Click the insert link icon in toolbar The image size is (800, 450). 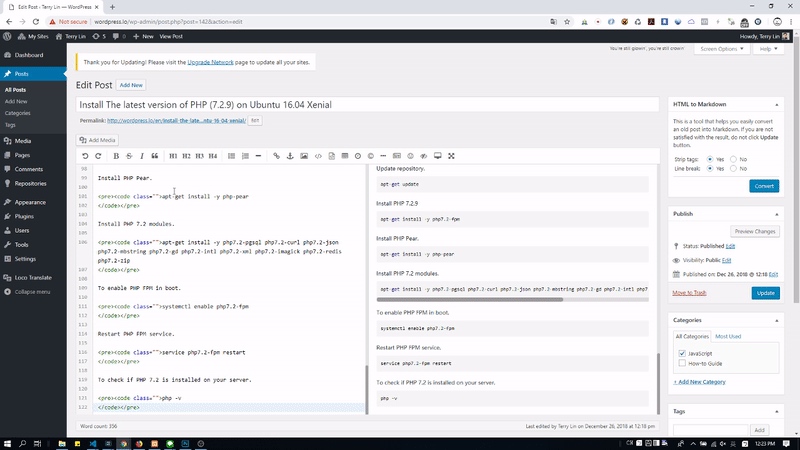(277, 156)
